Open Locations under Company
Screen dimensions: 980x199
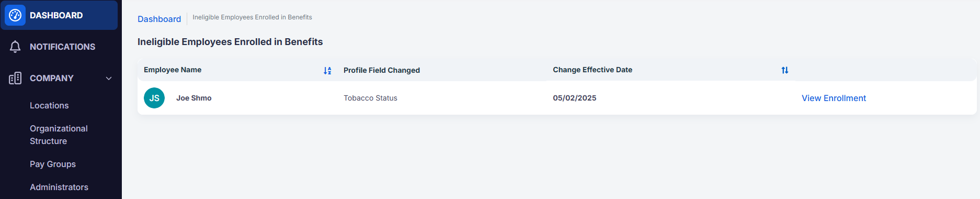[49, 105]
